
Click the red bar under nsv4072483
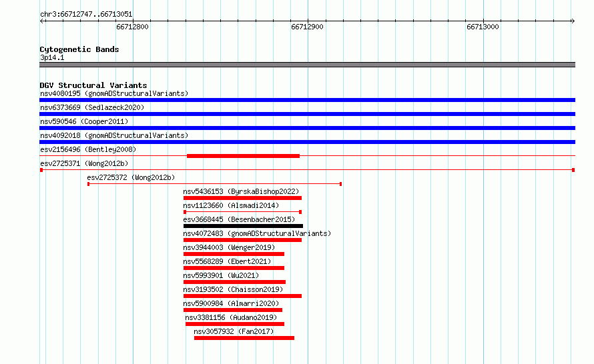tap(242, 240)
